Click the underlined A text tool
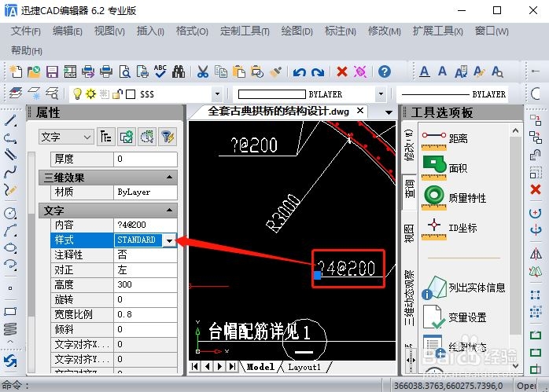The height and width of the screenshot is (392, 549). click(x=425, y=71)
